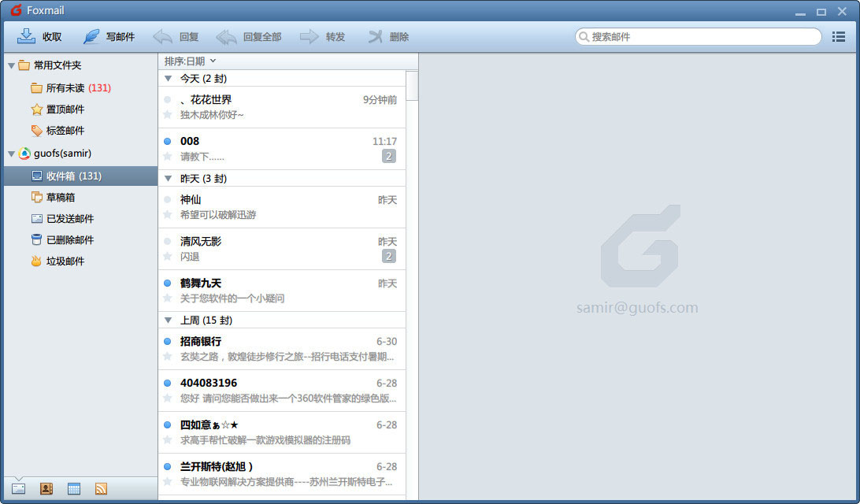Open email from 404083196

[282, 391]
